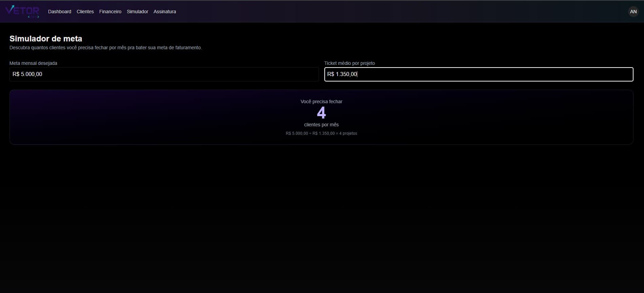Click the clientes por mês caption

click(321, 125)
